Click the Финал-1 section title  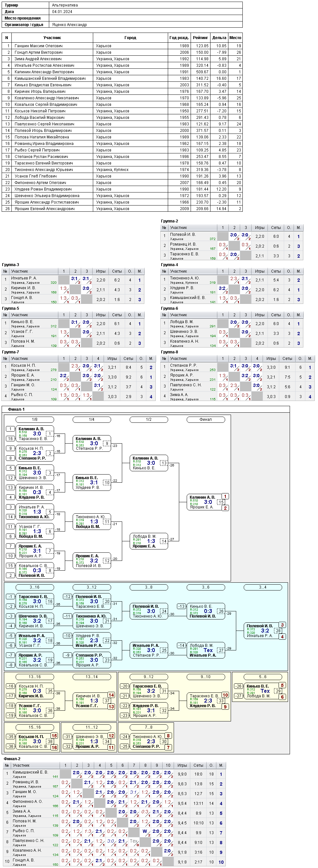pos(16,409)
